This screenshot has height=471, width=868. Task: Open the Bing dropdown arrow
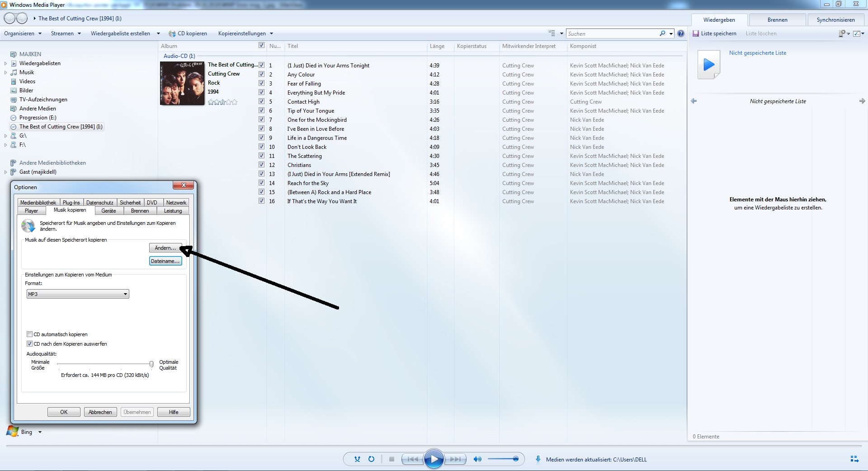pos(40,432)
